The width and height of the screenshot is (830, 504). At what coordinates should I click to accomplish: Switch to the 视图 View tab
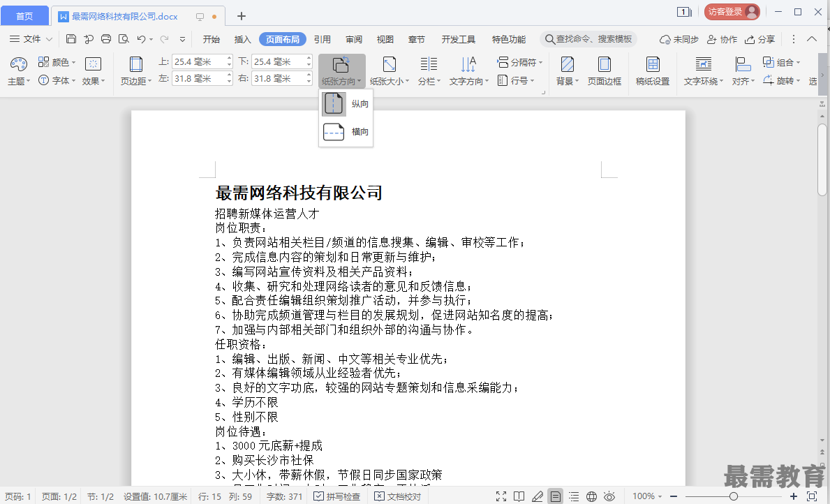(x=385, y=39)
